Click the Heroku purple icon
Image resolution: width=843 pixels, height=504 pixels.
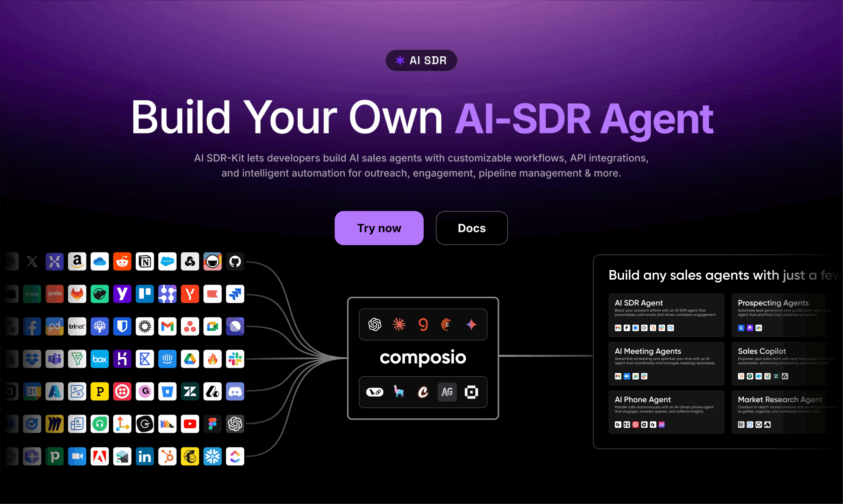(x=122, y=359)
